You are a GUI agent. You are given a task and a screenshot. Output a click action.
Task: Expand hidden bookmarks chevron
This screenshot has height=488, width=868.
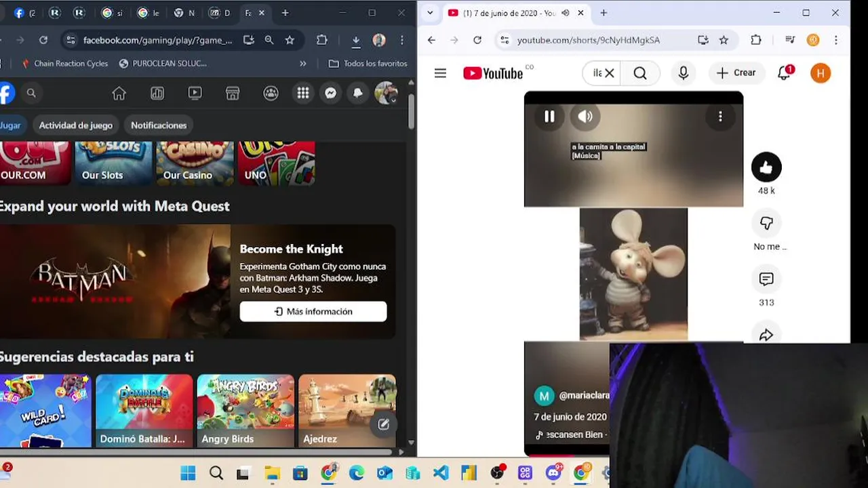[x=302, y=63]
